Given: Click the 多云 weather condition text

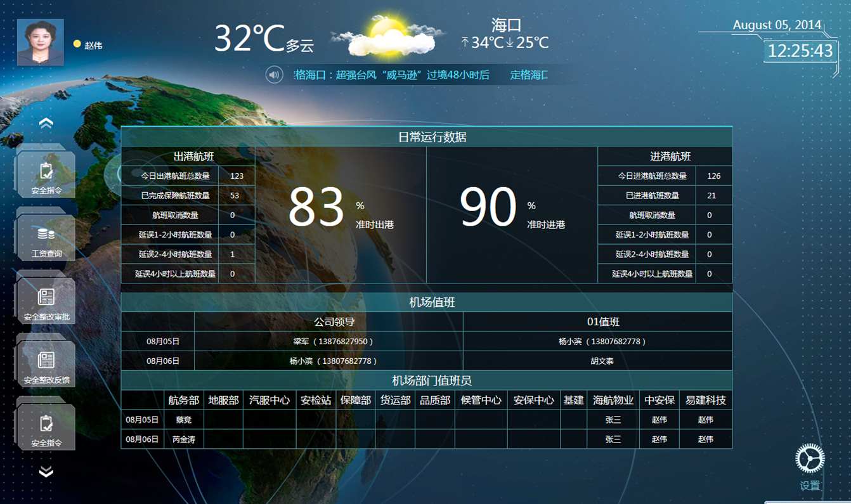Looking at the screenshot, I should pyautogui.click(x=300, y=46).
